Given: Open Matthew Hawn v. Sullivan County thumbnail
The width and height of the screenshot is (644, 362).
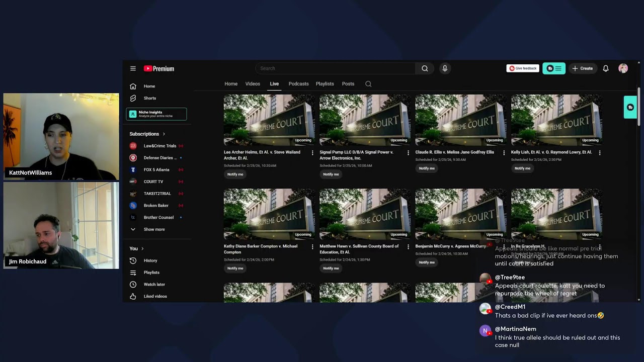Looking at the screenshot, I should tap(365, 214).
